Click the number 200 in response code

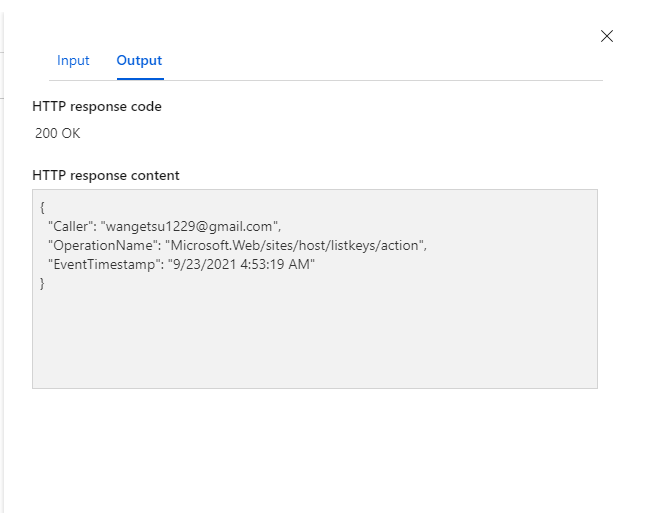coord(46,133)
